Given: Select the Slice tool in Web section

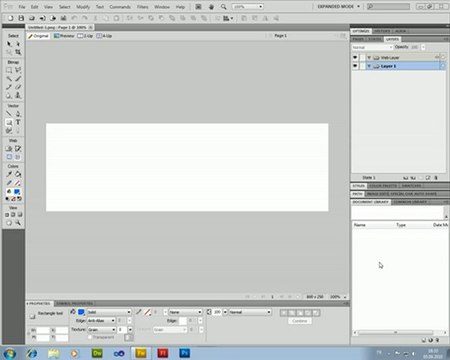Looking at the screenshot, I should coord(18,149).
